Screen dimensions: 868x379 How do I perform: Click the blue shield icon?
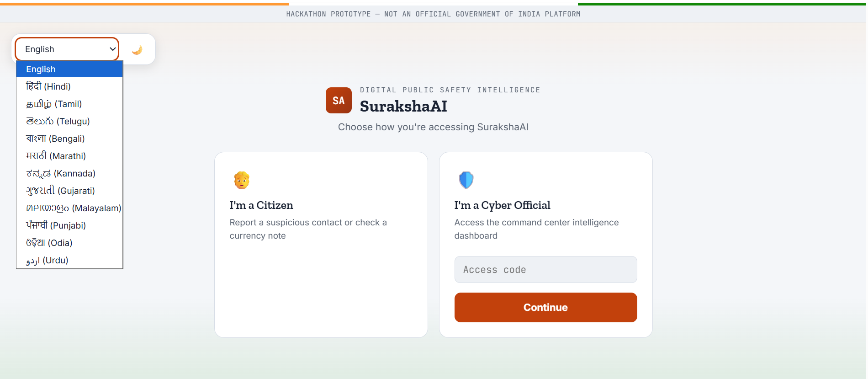pyautogui.click(x=466, y=180)
